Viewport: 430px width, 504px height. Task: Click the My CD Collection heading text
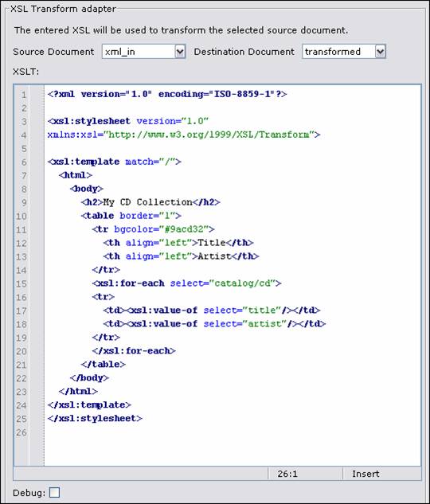coord(148,202)
